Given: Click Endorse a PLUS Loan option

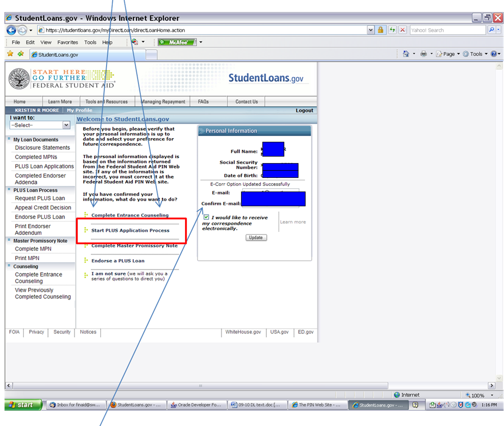Looking at the screenshot, I should tap(118, 261).
